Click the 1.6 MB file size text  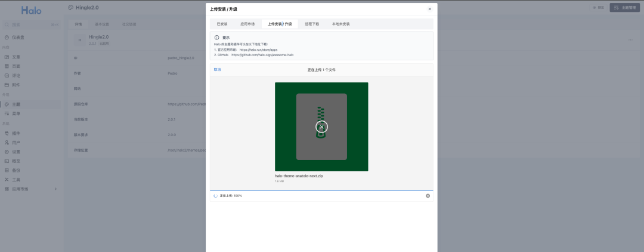tap(279, 182)
